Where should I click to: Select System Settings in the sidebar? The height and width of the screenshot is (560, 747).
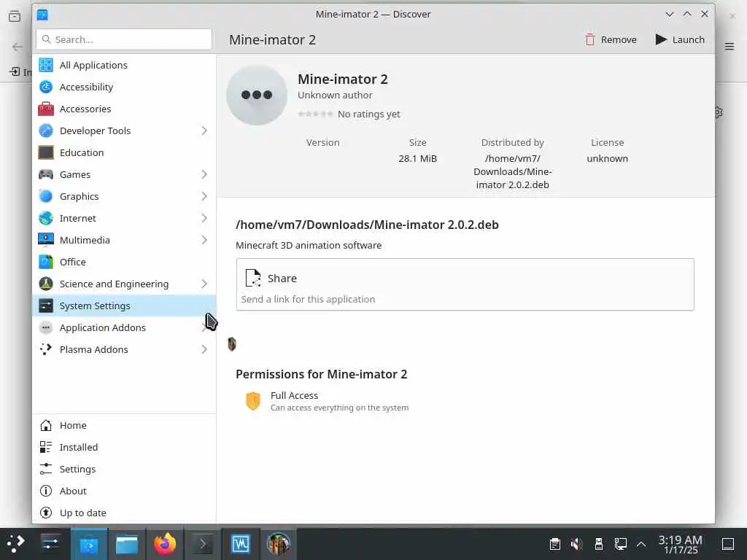tap(124, 306)
